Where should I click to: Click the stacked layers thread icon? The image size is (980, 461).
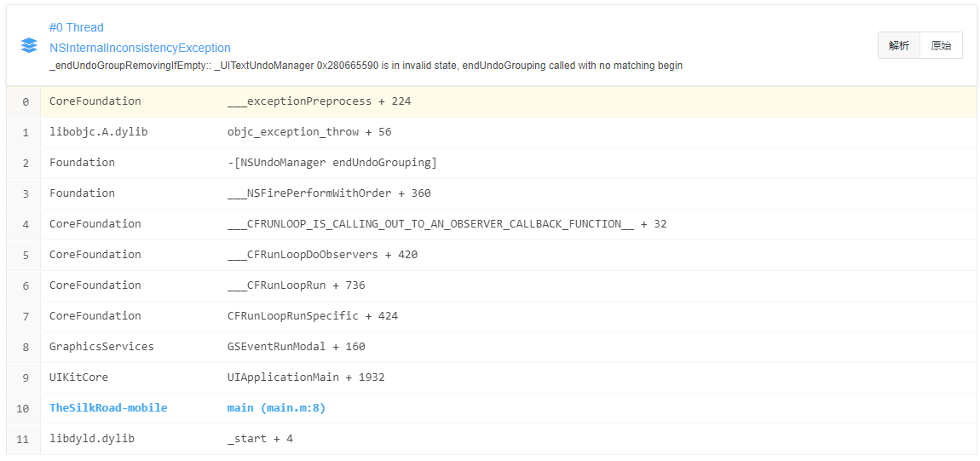pos(29,45)
